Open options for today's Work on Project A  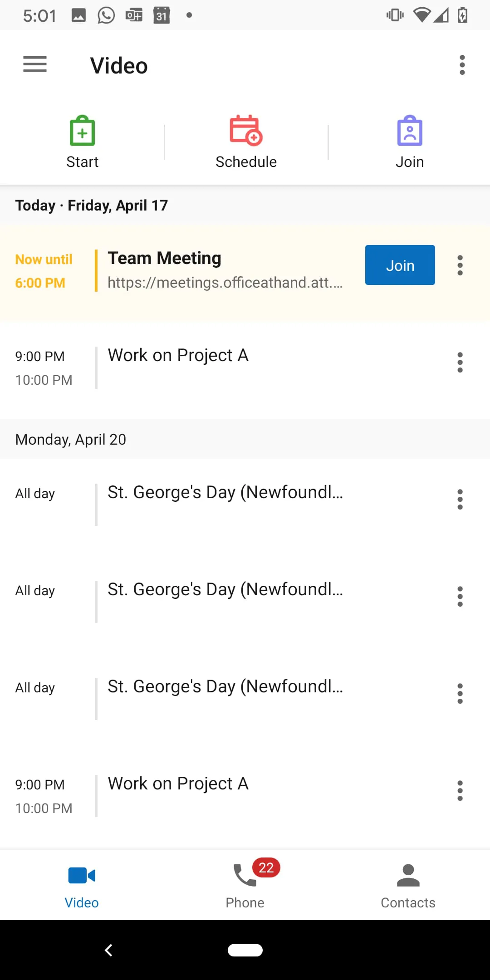[x=460, y=363]
